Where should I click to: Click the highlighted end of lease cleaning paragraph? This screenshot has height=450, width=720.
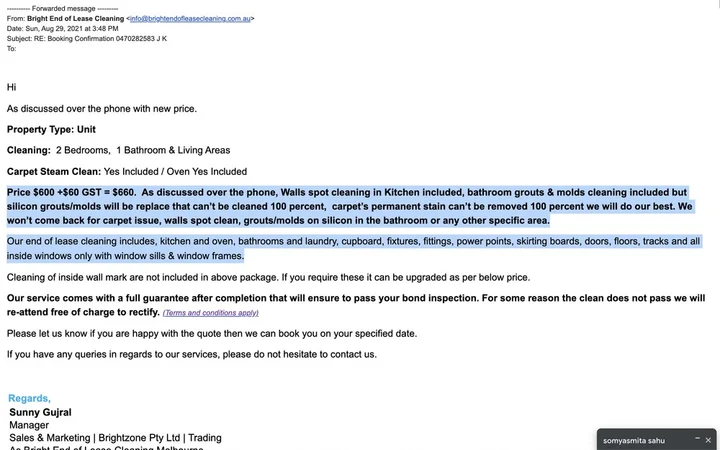coord(355,248)
